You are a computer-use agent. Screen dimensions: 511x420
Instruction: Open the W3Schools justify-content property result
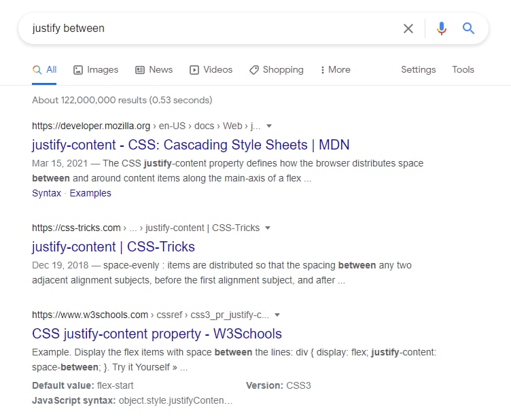[x=157, y=334]
